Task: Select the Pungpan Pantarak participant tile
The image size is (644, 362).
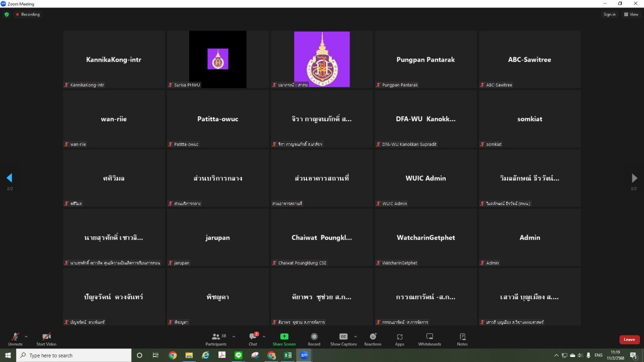Action: [426, 59]
